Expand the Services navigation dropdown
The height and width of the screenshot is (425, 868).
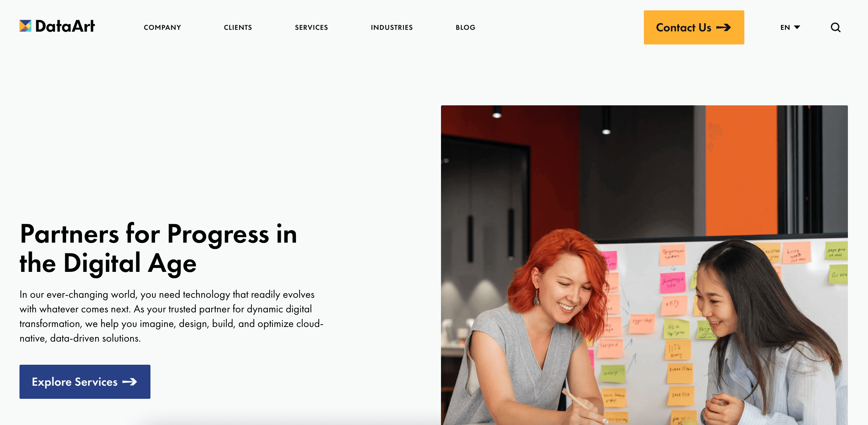click(x=312, y=27)
